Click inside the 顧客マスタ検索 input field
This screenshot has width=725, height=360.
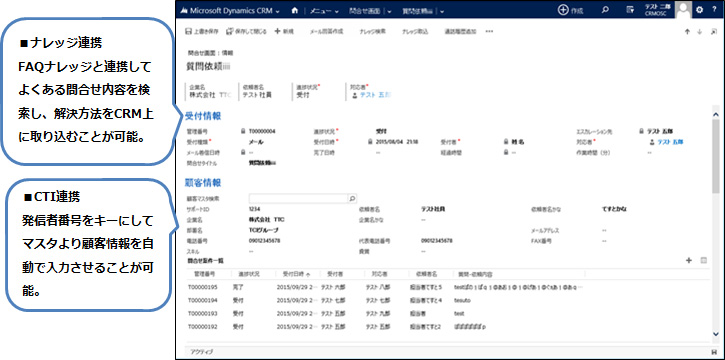(298, 199)
